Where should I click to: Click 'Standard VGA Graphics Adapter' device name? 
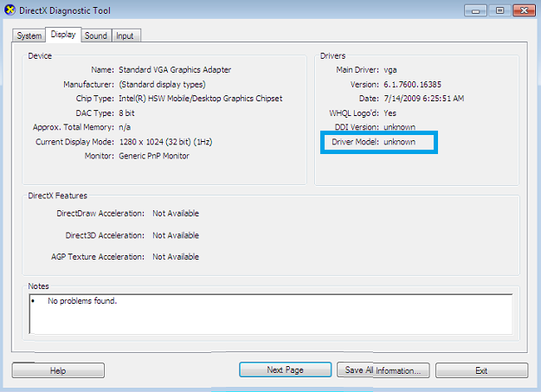click(x=175, y=70)
